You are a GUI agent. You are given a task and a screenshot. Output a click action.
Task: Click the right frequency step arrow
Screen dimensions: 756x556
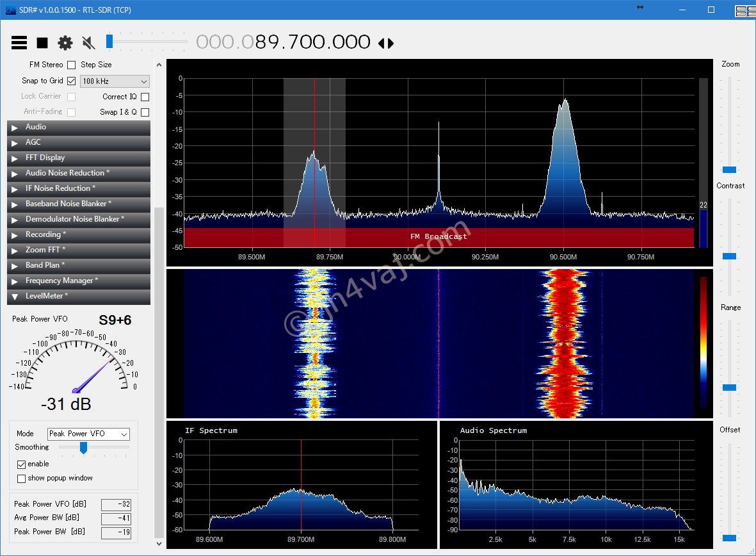point(390,44)
